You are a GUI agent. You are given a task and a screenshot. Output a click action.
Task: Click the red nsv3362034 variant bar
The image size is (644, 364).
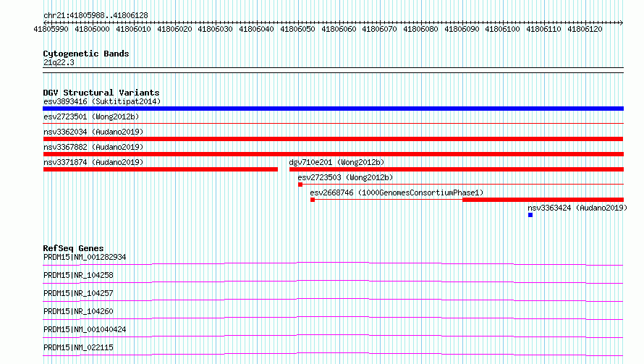tap(333, 139)
